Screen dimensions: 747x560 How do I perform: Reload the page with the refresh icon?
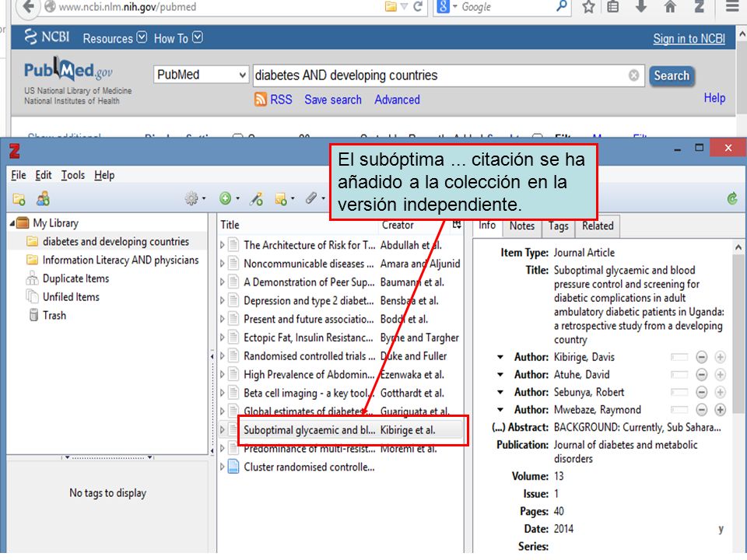(418, 7)
